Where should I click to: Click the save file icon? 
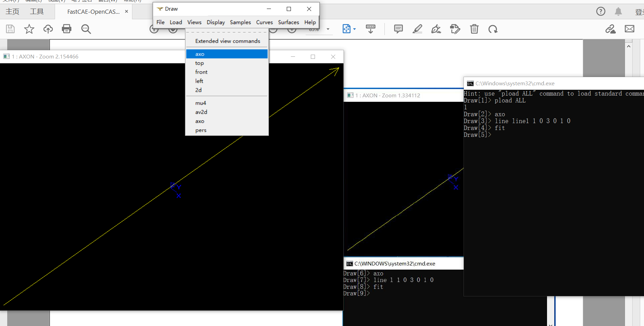pos(10,29)
